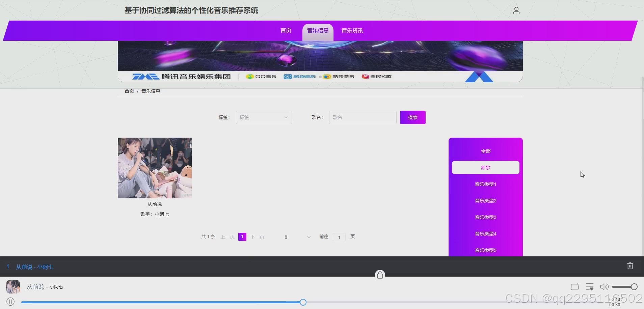Delete playlist with trash icon
The image size is (644, 309).
click(x=630, y=266)
